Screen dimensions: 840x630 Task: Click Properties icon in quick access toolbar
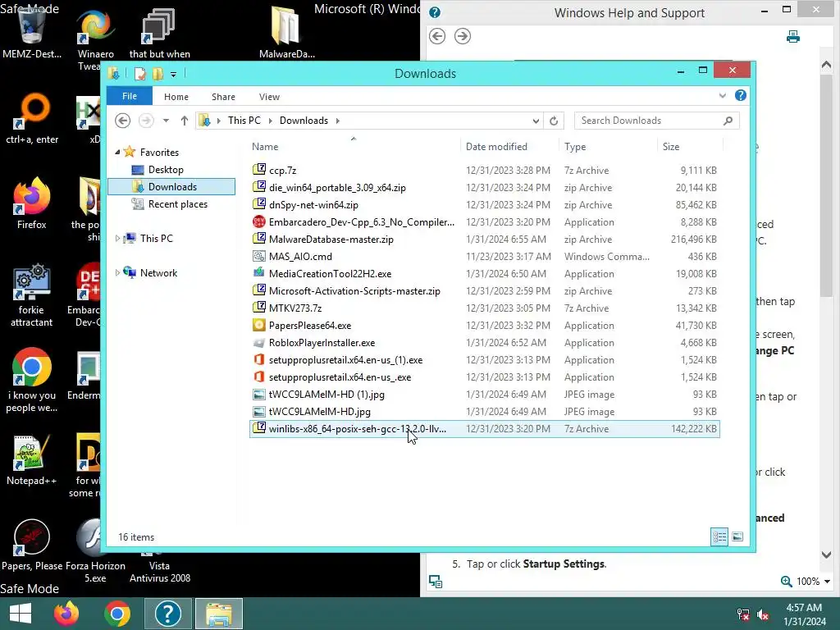139,73
